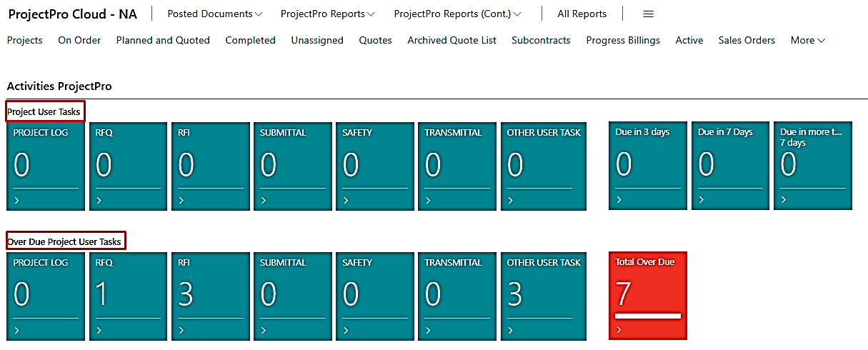Expand Posted Documents dropdown menu
This screenshot has width=868, height=350.
click(214, 14)
